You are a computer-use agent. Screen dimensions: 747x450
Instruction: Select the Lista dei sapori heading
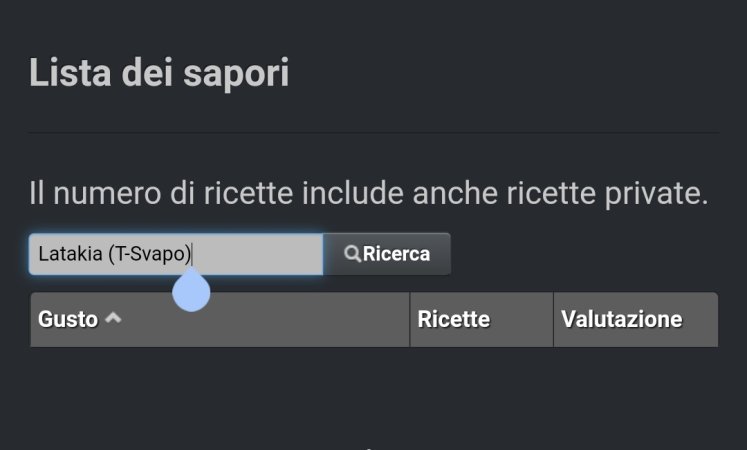tap(159, 72)
